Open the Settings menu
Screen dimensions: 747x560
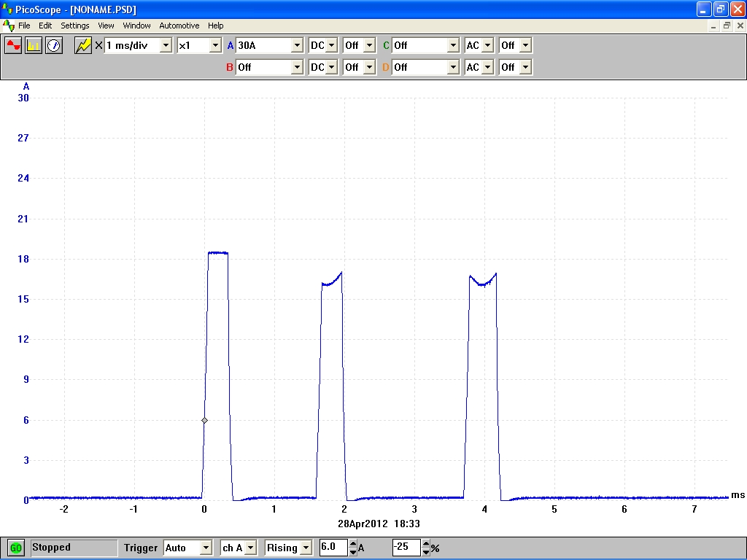pyautogui.click(x=74, y=26)
